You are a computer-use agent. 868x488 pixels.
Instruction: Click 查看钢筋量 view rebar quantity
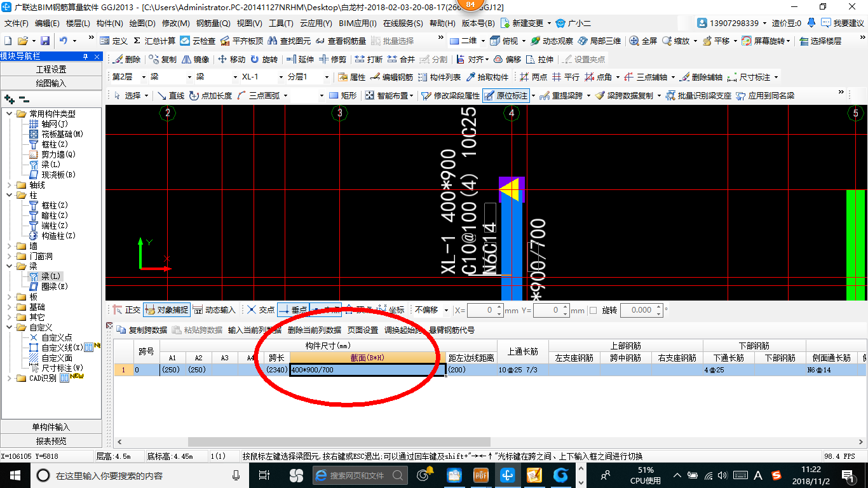coord(341,41)
